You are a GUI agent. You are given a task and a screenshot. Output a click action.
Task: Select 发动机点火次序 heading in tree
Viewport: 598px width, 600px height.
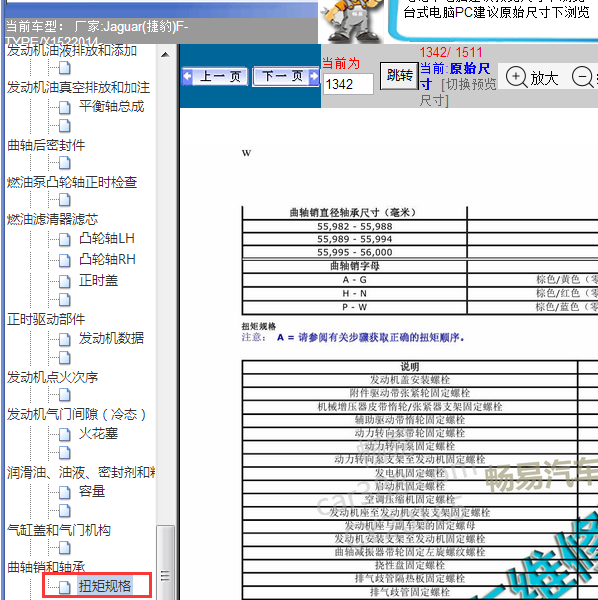tap(52, 377)
